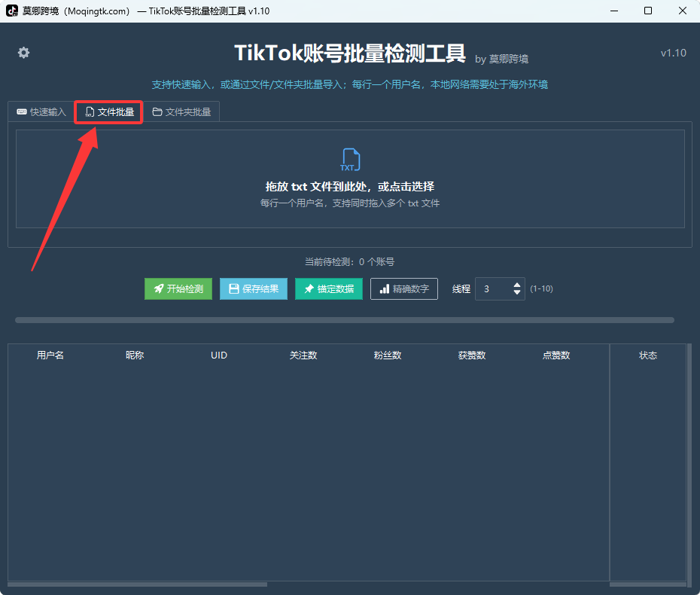
Task: Click the by 莫卿跨境 author text
Action: [x=502, y=59]
